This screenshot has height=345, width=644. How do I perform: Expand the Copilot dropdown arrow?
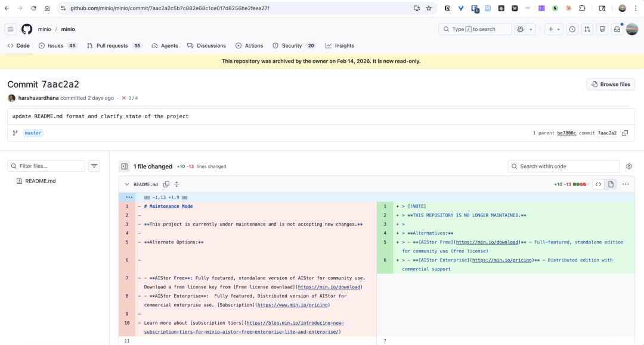(x=531, y=29)
